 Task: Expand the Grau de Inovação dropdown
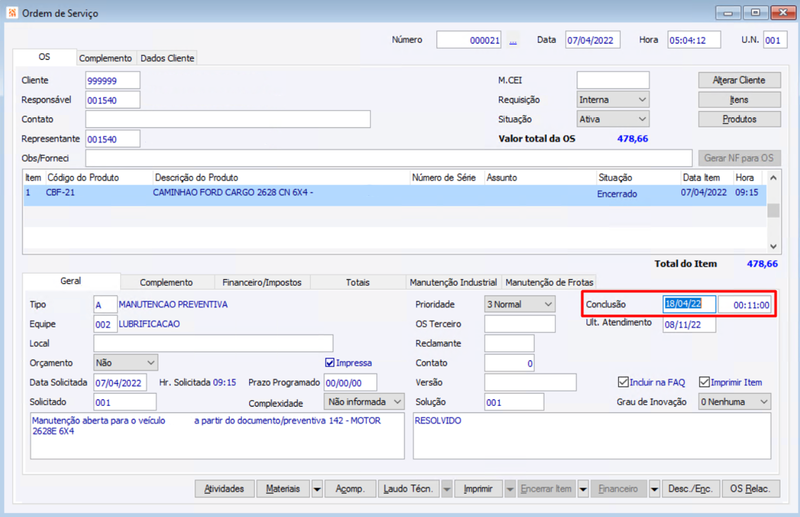pyautogui.click(x=764, y=402)
